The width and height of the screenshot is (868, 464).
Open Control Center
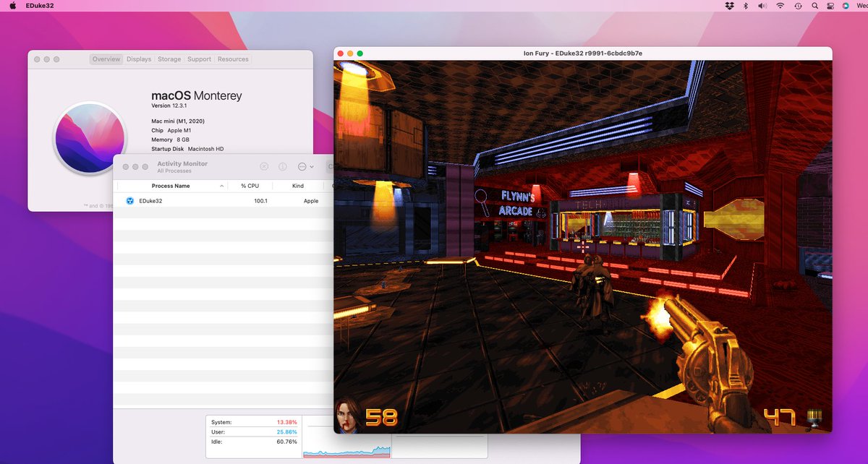(830, 6)
